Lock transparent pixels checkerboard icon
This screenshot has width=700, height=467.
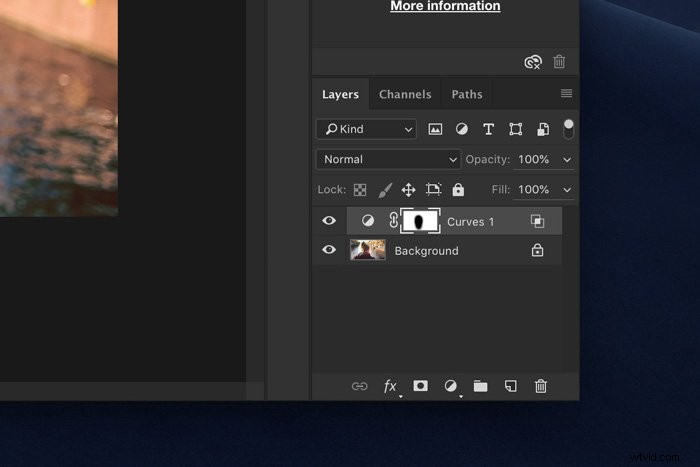pos(360,189)
